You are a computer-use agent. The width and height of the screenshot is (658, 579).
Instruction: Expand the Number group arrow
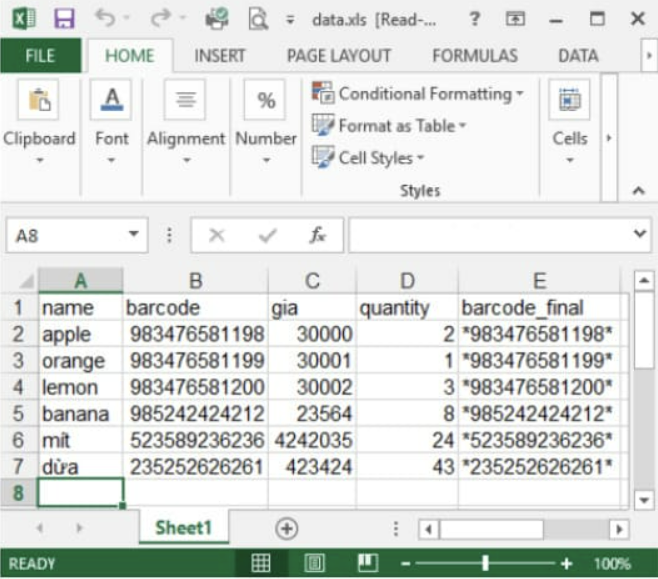[x=266, y=160]
